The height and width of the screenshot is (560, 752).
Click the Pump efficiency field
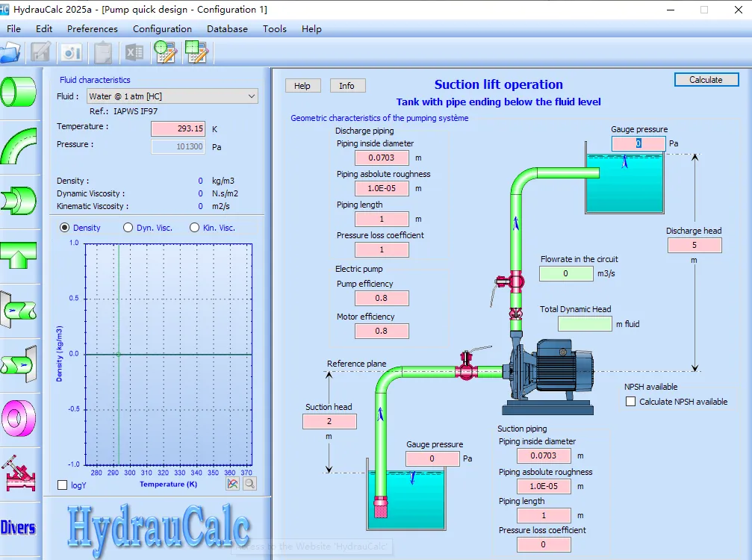[382, 298]
